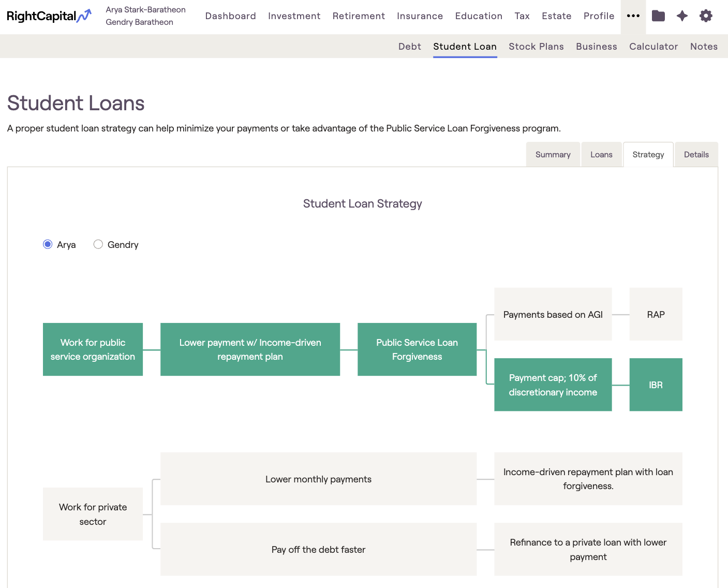Open the Profile section

click(x=599, y=16)
